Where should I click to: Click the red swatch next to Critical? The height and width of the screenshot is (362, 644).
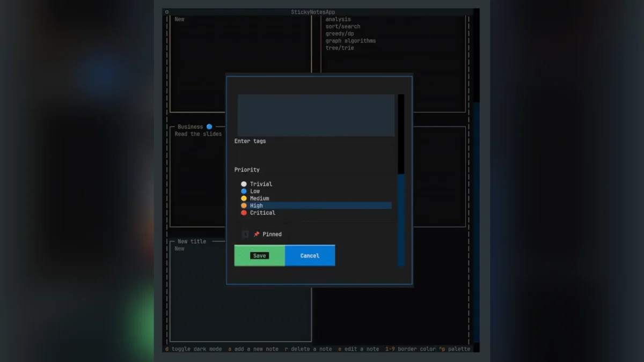click(x=244, y=212)
